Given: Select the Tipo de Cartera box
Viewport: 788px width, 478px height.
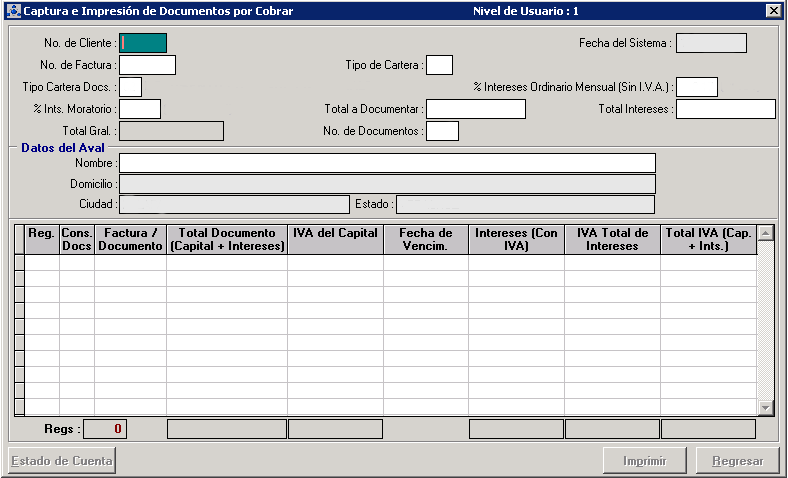Looking at the screenshot, I should click(x=439, y=65).
